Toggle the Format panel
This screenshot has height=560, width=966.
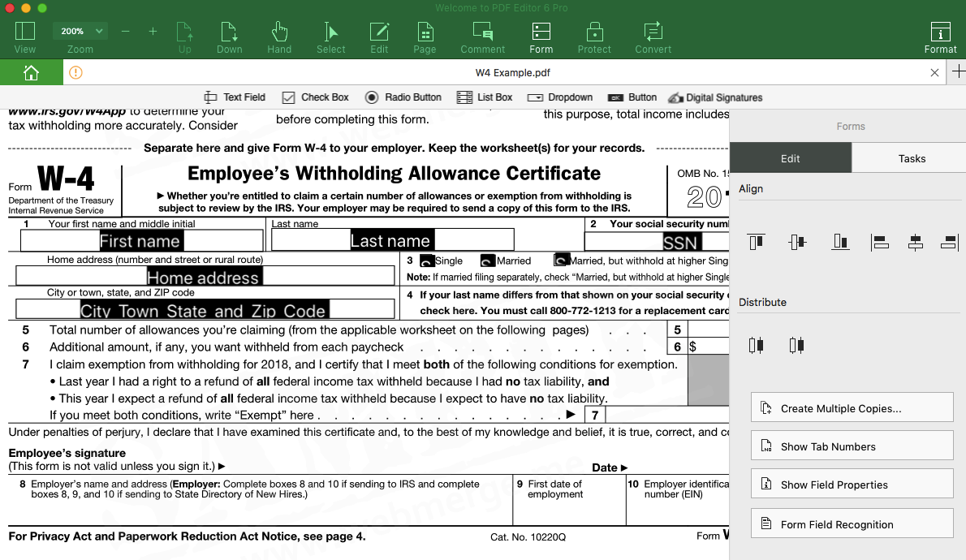click(x=940, y=37)
